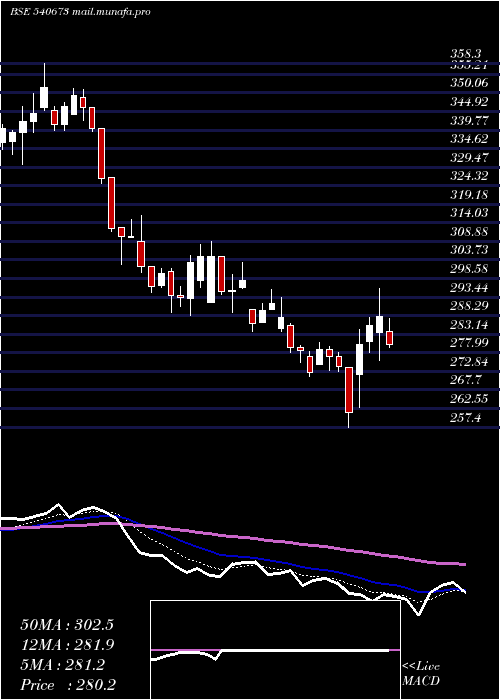500x700 pixels.
Task: Click the 'BSE 540678 mail.munafa.pro' chart title
Action: [80, 12]
